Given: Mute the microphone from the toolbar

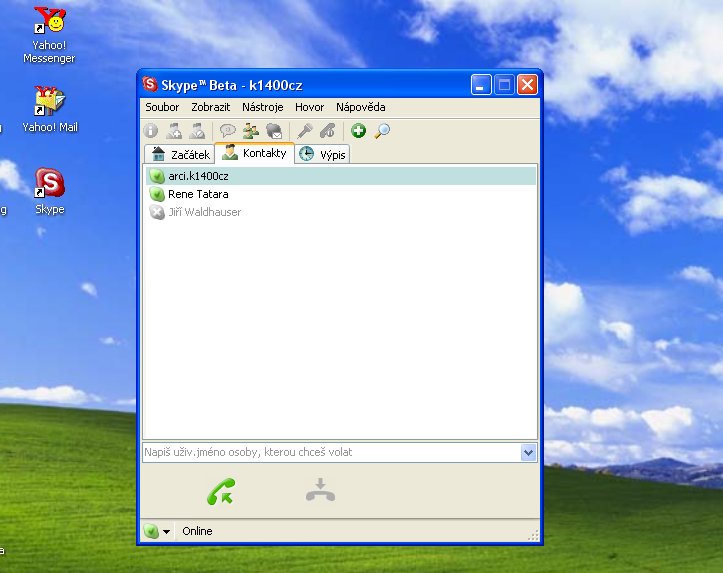Looking at the screenshot, I should coord(305,131).
